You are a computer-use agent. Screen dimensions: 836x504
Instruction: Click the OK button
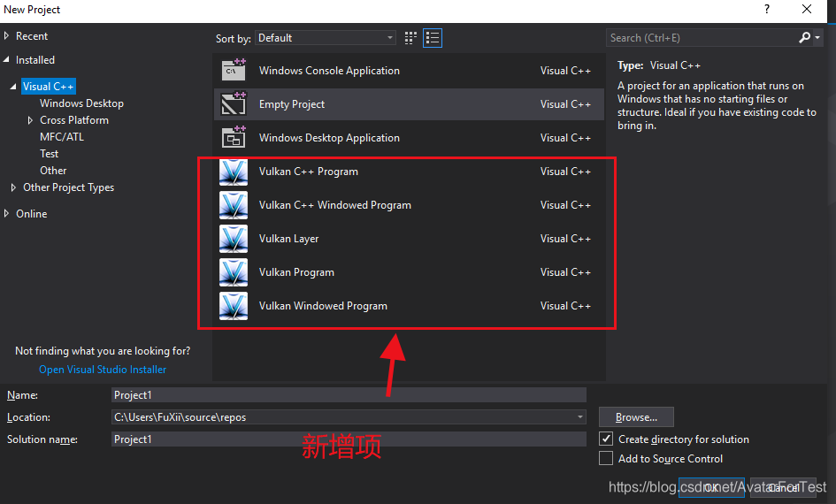coord(711,487)
